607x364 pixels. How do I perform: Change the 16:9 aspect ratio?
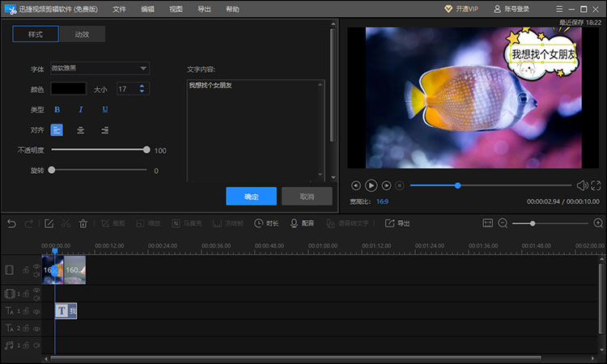point(382,201)
